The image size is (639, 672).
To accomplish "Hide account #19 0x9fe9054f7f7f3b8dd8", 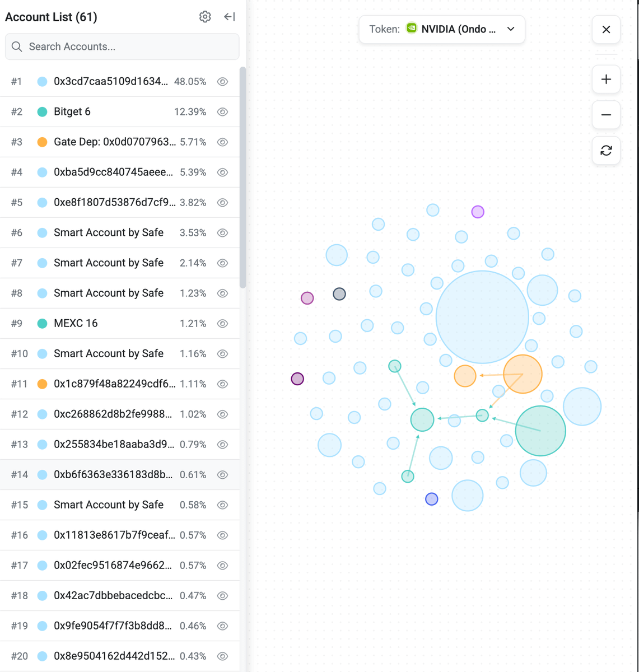I will 222,626.
